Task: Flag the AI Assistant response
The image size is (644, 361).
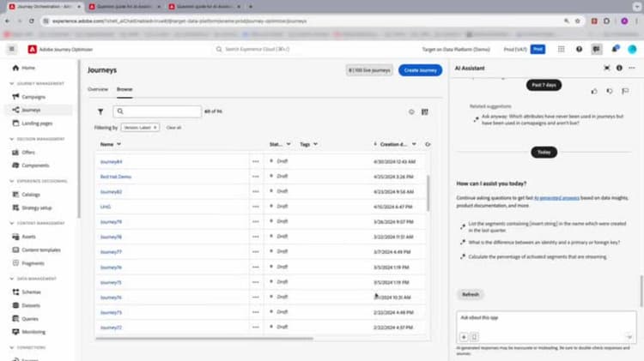Action: pos(625,91)
